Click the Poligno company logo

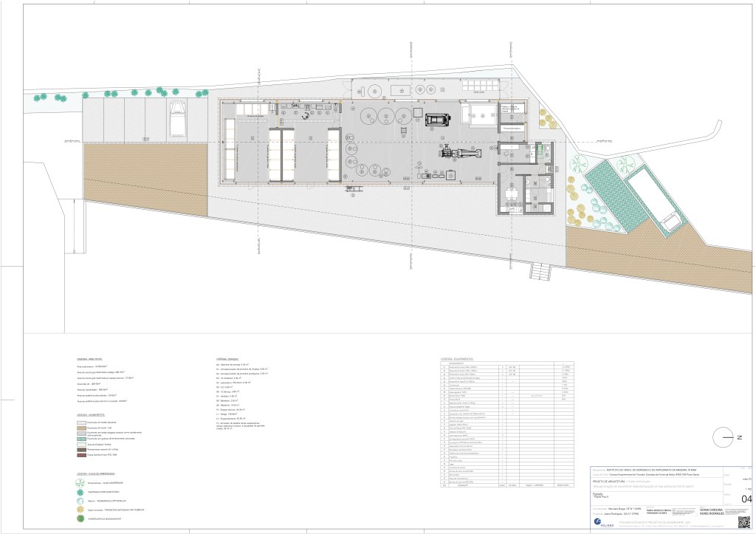tap(599, 523)
